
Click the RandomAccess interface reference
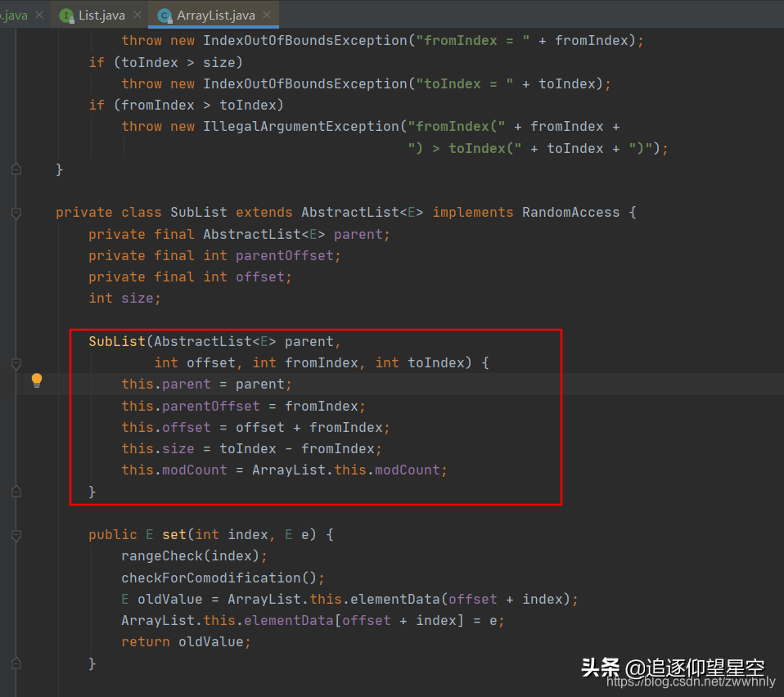[570, 212]
